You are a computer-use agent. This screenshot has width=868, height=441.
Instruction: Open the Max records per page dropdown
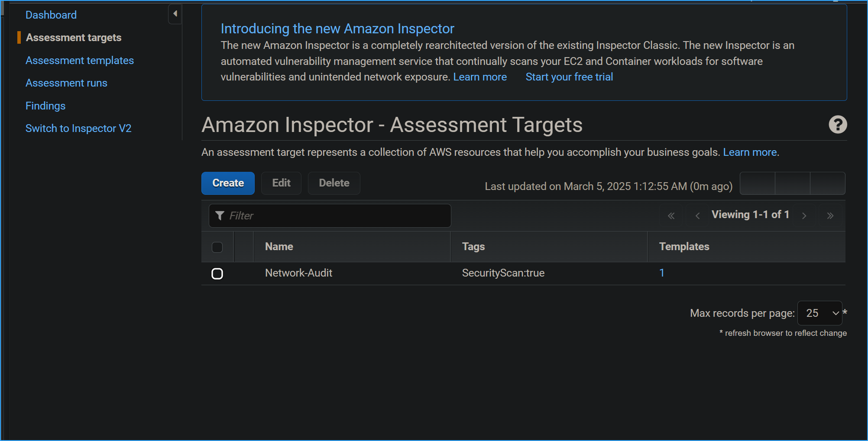tap(819, 313)
